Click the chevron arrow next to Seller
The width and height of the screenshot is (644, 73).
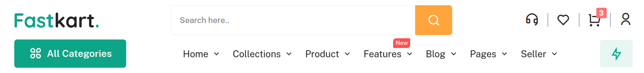point(554,54)
